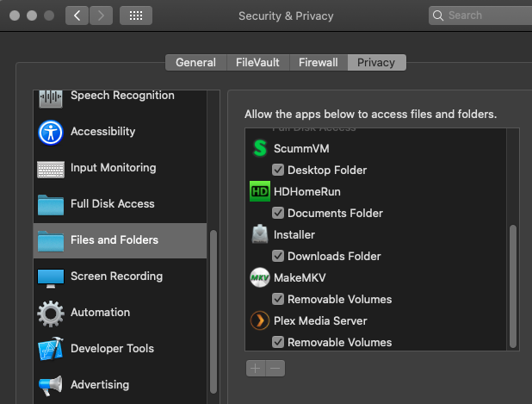Open Input Monitoring keyboard icon

[51, 168]
